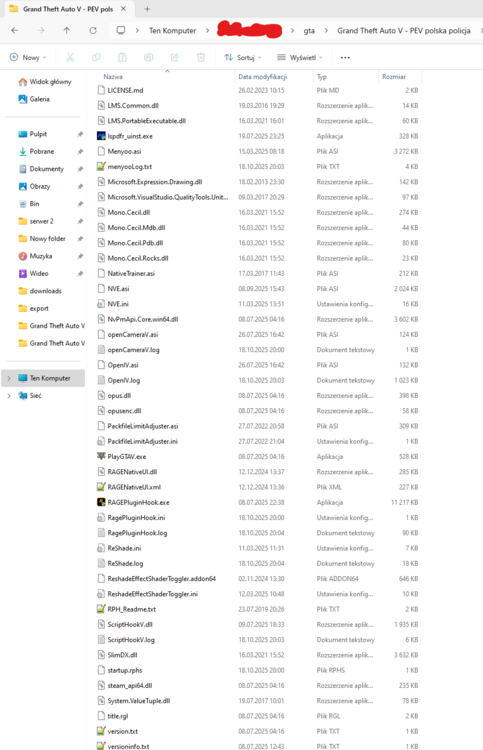Unpin Bin using its pin icon
This screenshot has width=483, height=750.
[x=80, y=204]
